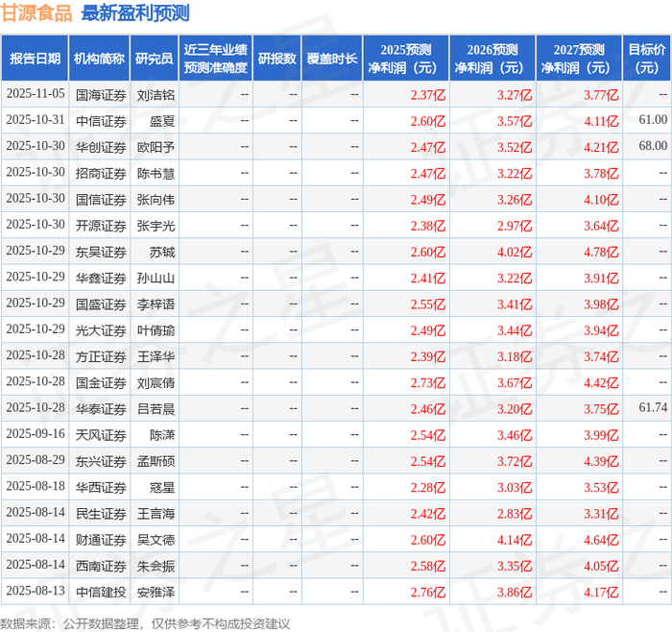Click 2025 forecast 2.73亿
672x632 pixels.
coord(428,383)
